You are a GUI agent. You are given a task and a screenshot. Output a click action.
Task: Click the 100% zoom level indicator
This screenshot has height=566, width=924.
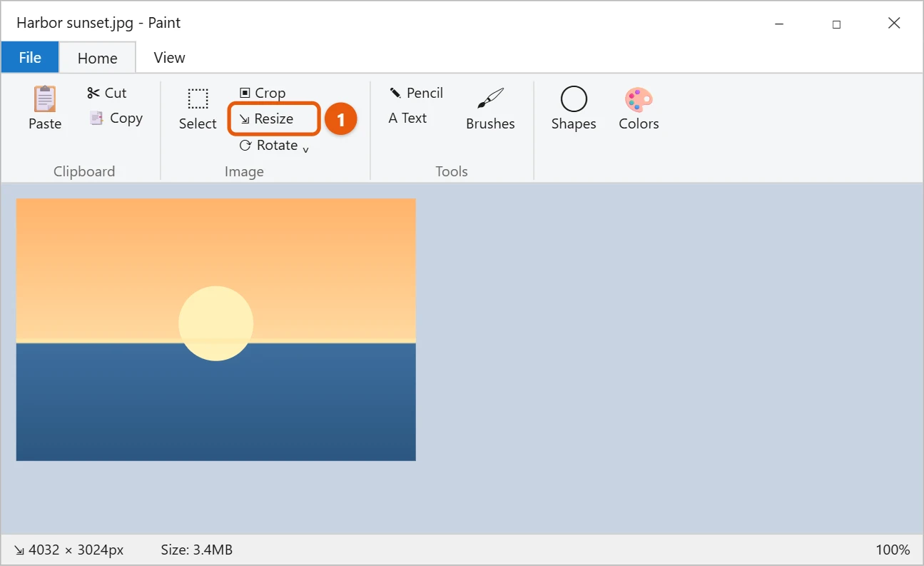pos(893,550)
